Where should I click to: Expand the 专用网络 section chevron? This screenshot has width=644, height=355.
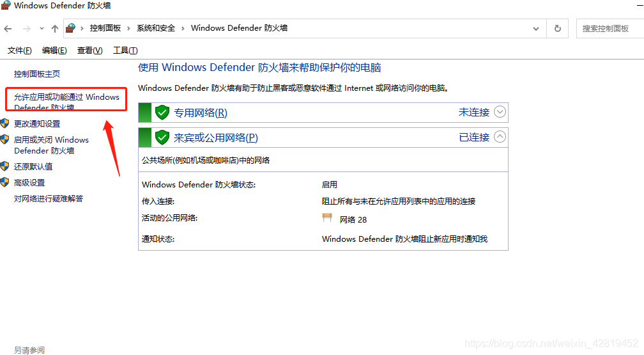coord(500,112)
